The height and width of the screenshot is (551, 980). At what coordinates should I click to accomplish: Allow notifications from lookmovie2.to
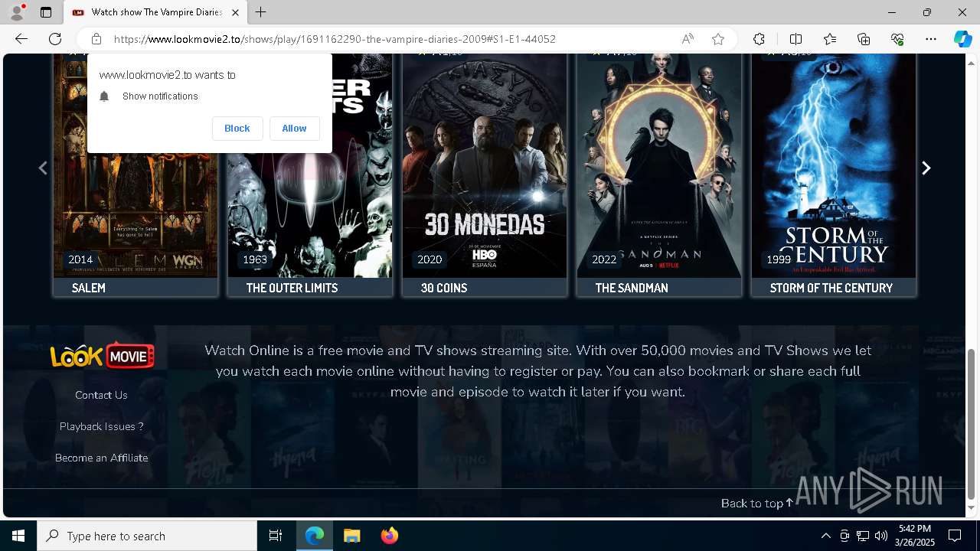(294, 129)
